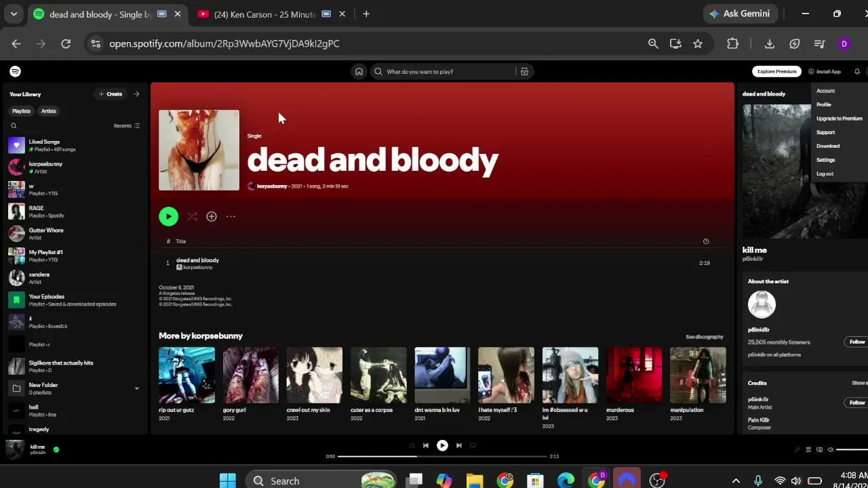
Task: Open Sigilkore that actually hits playlist
Action: [75, 366]
